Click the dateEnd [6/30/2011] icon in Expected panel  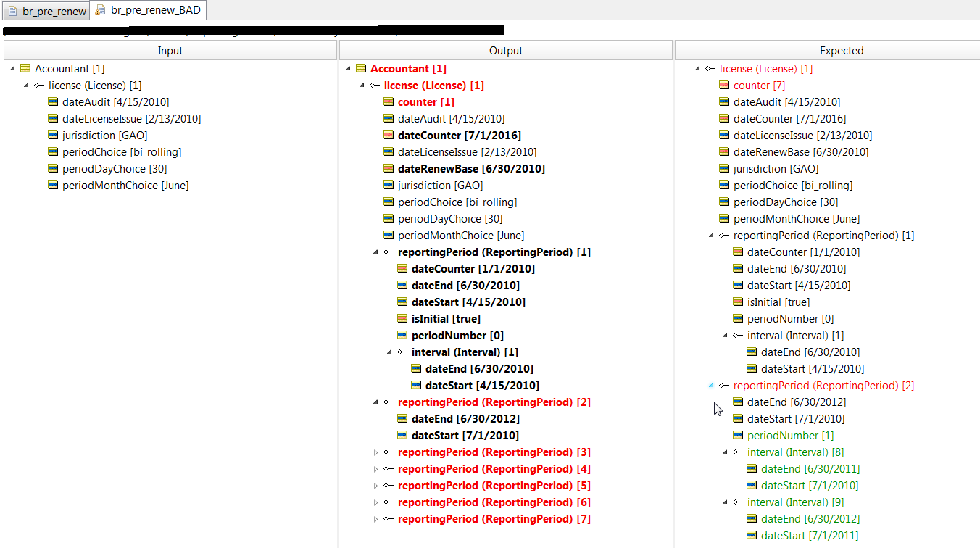[x=752, y=469]
